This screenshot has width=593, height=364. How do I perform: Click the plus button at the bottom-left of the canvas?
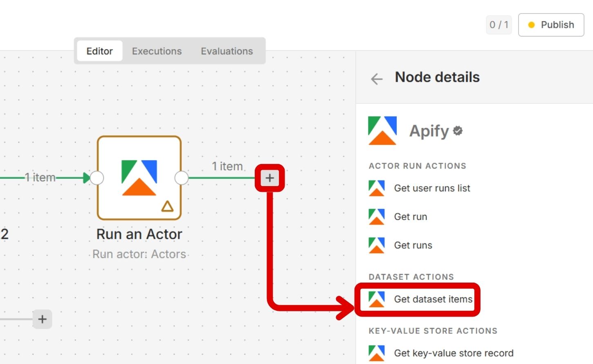click(42, 319)
